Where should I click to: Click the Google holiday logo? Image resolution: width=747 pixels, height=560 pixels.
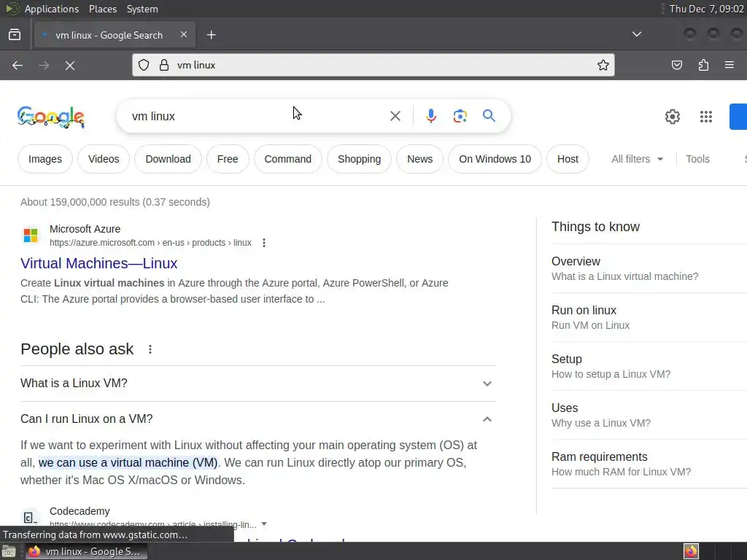(x=51, y=117)
